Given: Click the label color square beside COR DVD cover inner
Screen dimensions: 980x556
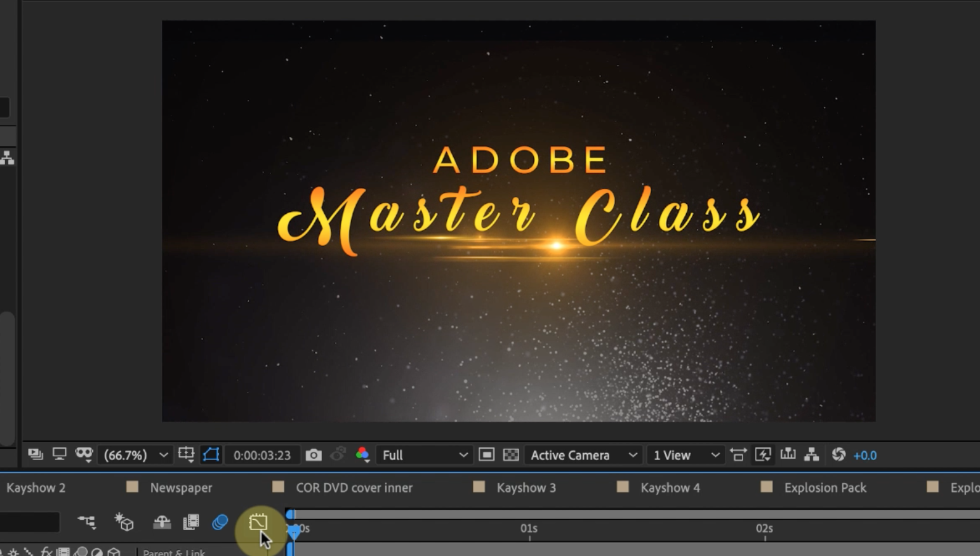Looking at the screenshot, I should (x=278, y=487).
